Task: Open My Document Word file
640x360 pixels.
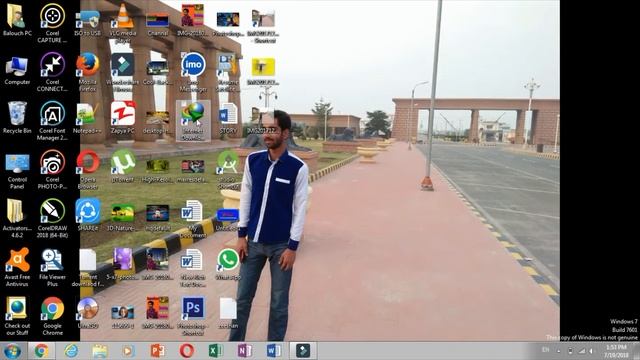Action: point(193,218)
